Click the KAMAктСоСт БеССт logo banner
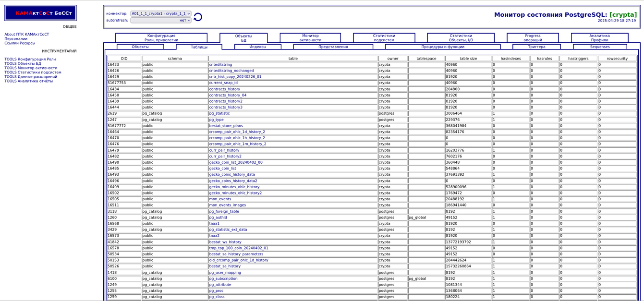 41,13
